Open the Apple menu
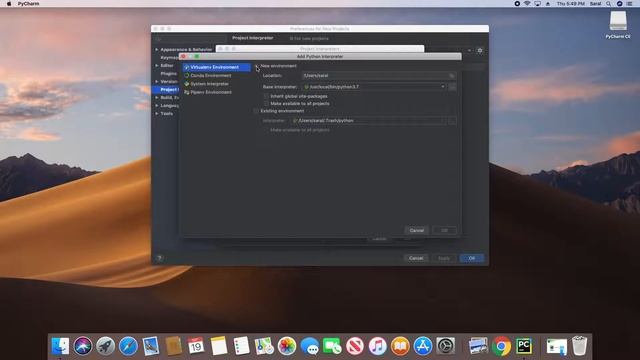The image size is (640, 360). [9, 3]
